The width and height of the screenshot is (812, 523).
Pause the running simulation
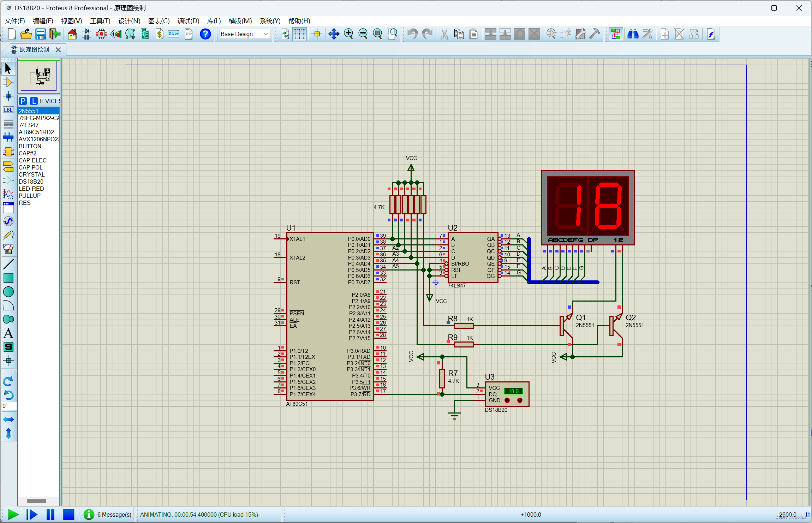50,515
